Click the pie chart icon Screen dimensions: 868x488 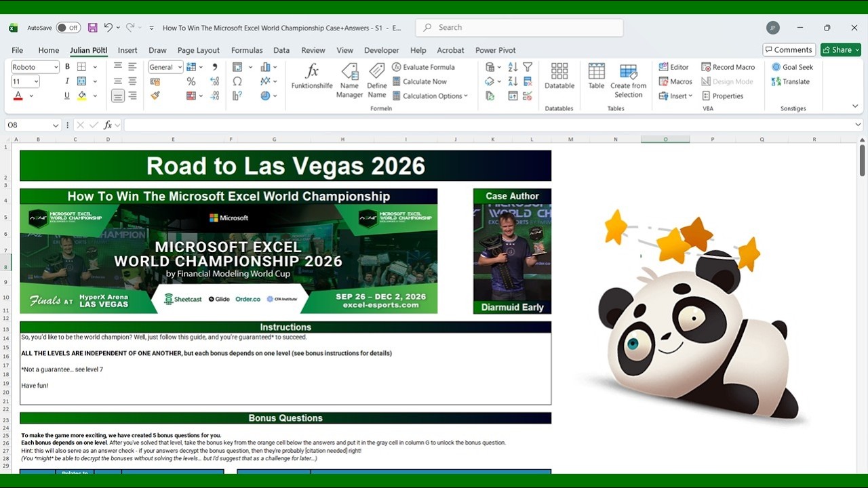(265, 96)
